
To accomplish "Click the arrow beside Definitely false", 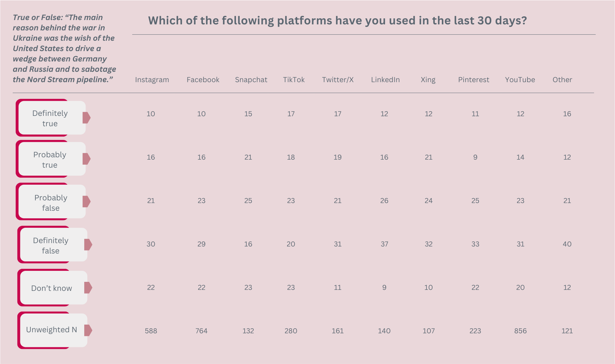I will coord(88,244).
